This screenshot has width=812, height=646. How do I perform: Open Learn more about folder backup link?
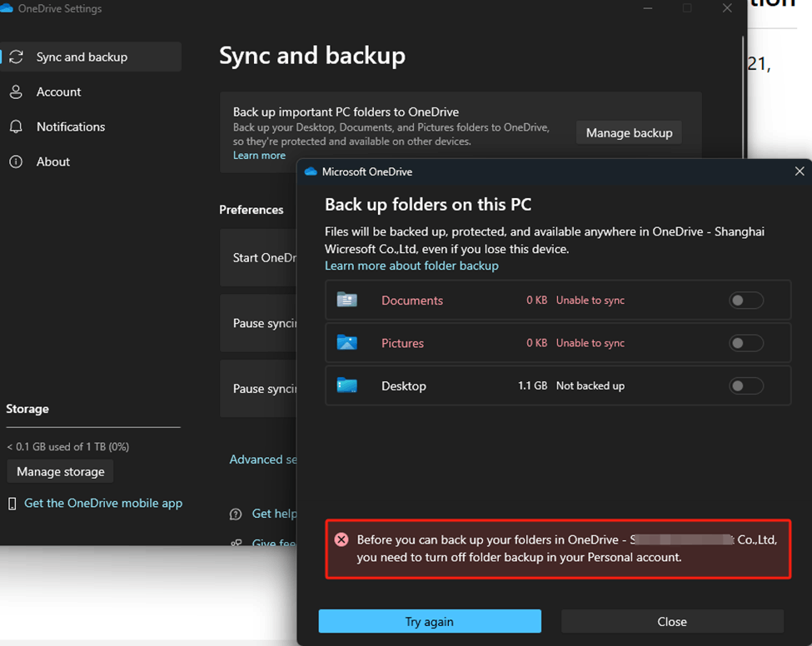(x=411, y=266)
